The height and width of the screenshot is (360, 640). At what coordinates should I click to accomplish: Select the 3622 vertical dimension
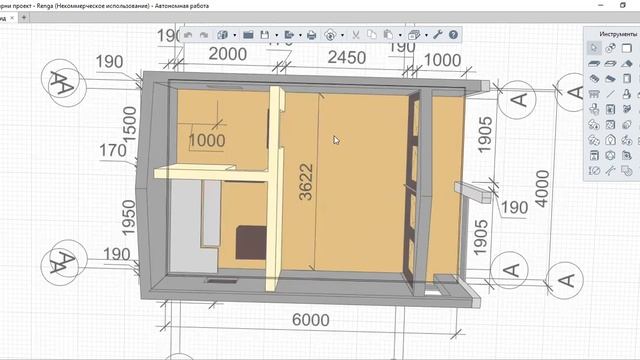coord(306,182)
